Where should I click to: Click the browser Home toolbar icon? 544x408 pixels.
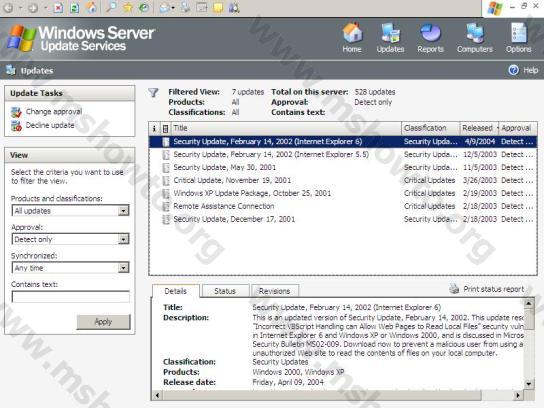coord(92,8)
